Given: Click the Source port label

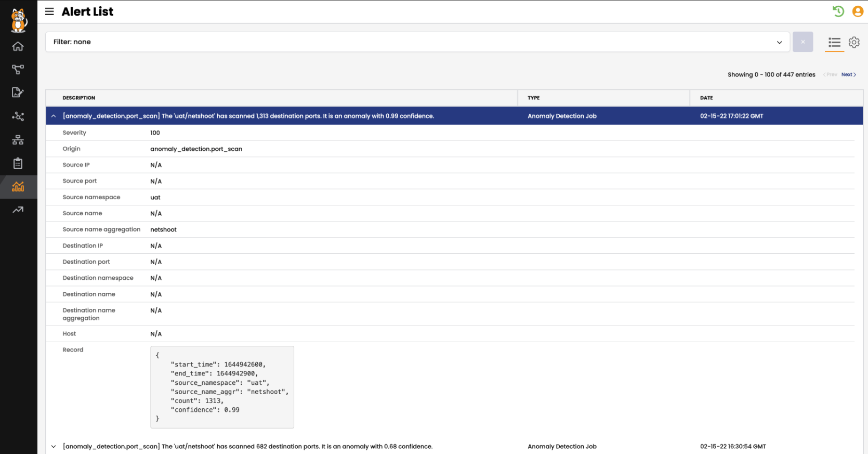Looking at the screenshot, I should coord(80,181).
